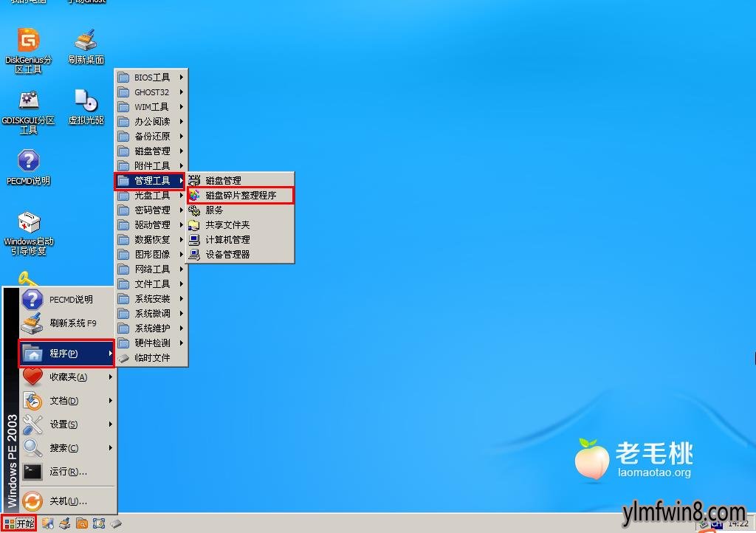756x533 pixels.
Task: Select the 管理工具 folder
Action: click(x=151, y=181)
